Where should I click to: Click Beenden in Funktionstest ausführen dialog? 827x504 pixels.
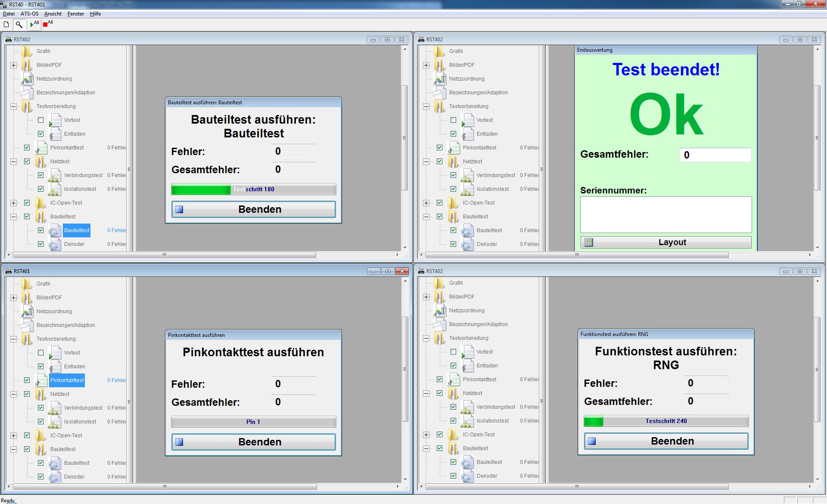[x=666, y=441]
